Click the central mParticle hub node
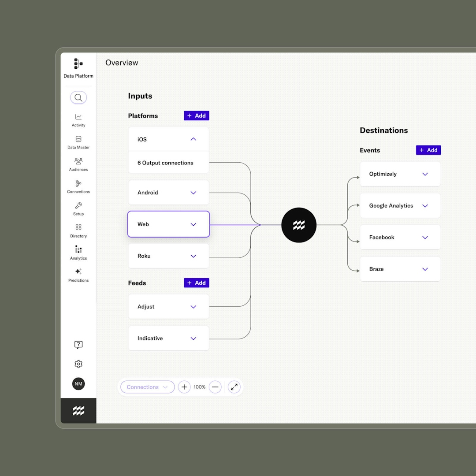 [299, 225]
